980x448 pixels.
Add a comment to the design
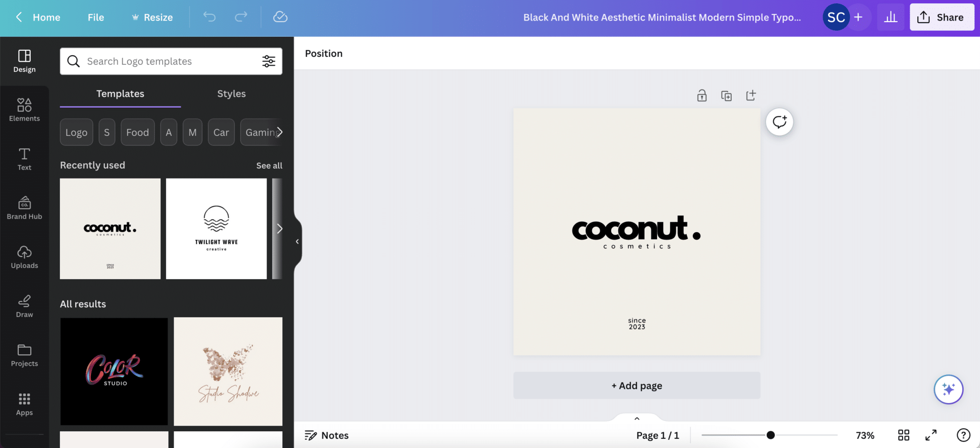click(779, 122)
